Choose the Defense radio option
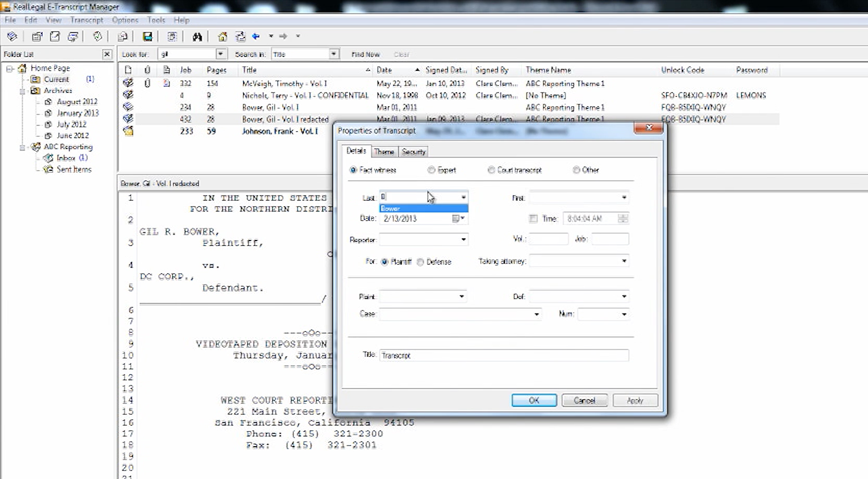The width and height of the screenshot is (868, 479). pyautogui.click(x=420, y=262)
